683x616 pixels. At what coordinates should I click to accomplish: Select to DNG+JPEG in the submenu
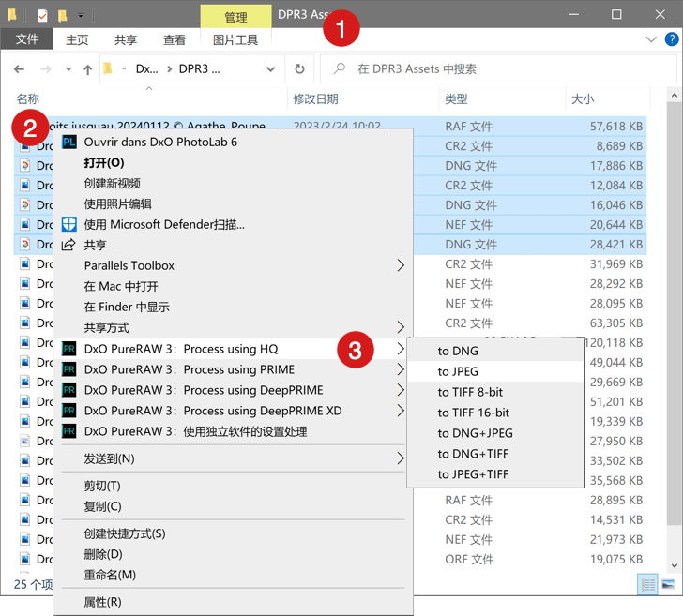495,433
